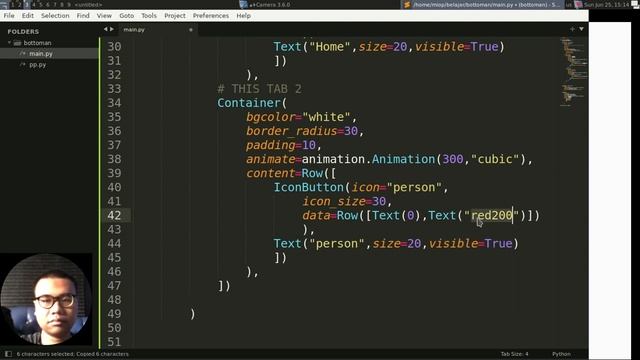Click the bottoman folder icon
This screenshot has height=360, width=640.
point(17,43)
